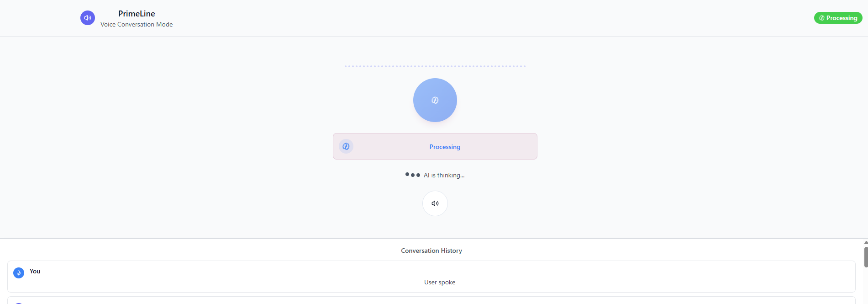Click the microphone icon beside You
Screen dimensions: 868x304
click(x=19, y=273)
